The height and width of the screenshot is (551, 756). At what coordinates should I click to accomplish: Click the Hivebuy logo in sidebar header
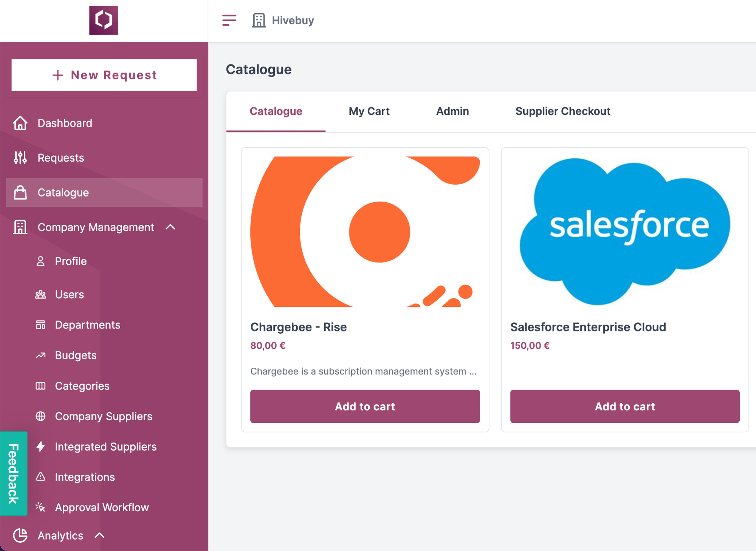(104, 20)
